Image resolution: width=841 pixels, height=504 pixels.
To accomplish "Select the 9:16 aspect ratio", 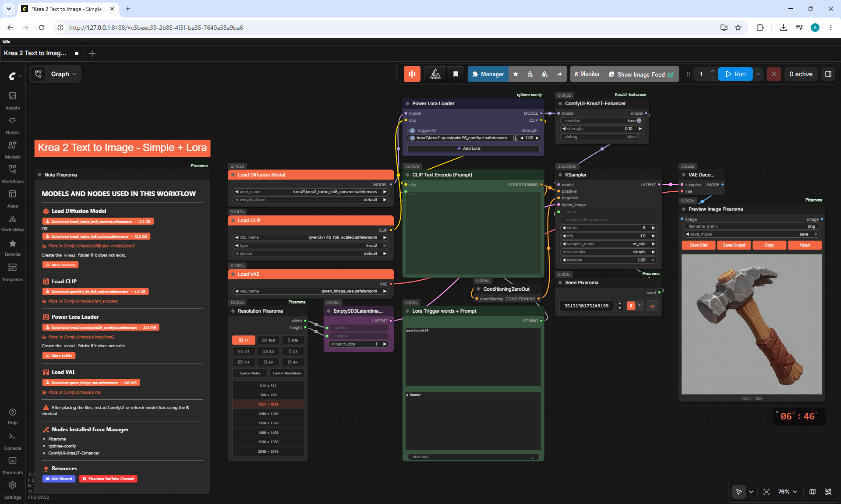I will pyautogui.click(x=293, y=340).
